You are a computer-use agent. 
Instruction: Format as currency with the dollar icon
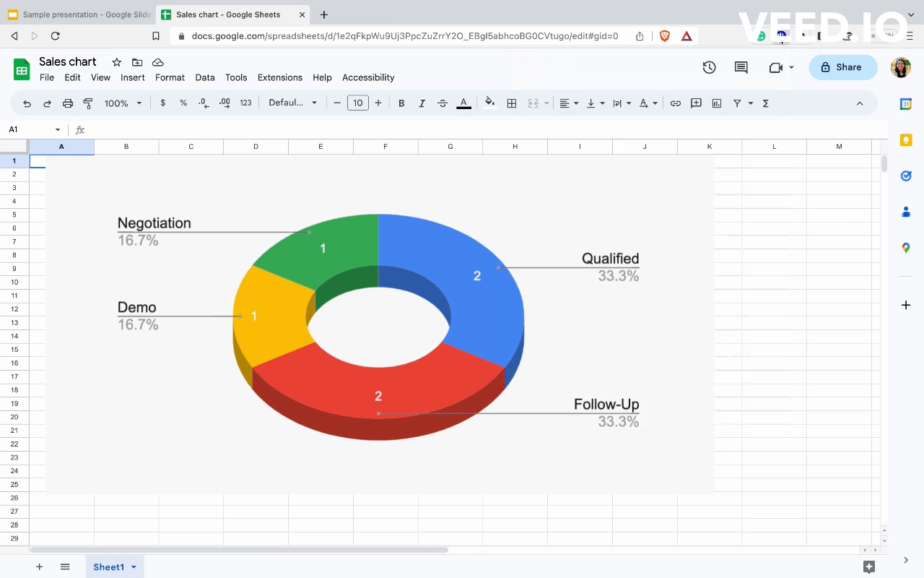coord(163,103)
